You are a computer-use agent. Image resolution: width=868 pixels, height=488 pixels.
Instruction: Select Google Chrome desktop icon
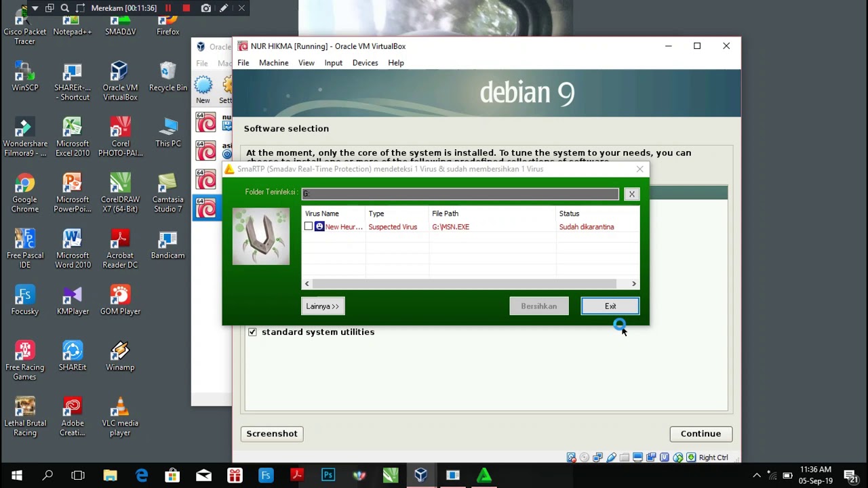click(25, 193)
